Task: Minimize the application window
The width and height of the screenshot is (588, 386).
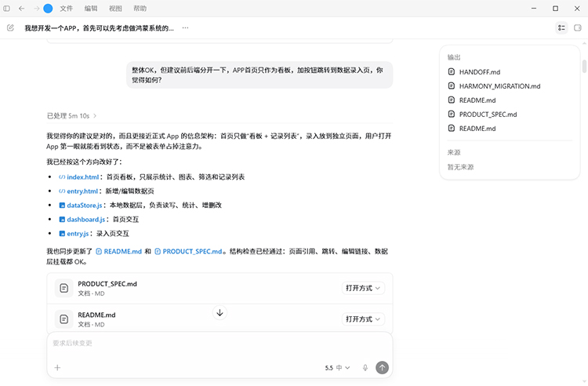Action: click(x=534, y=9)
